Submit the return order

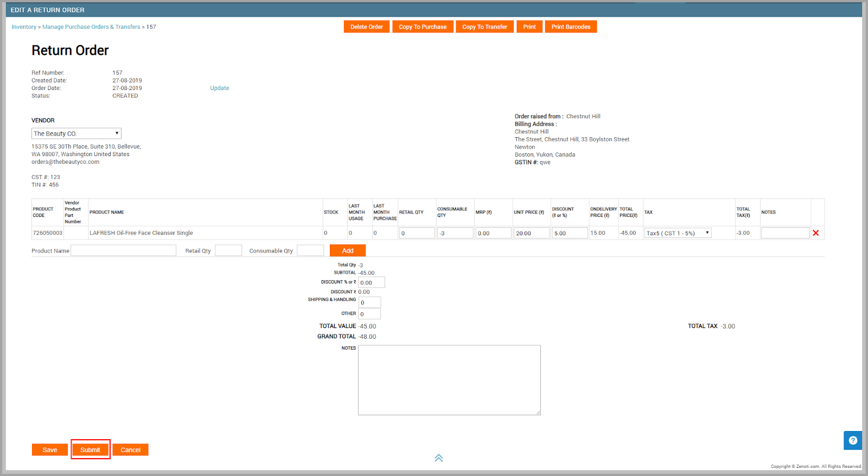(x=91, y=450)
